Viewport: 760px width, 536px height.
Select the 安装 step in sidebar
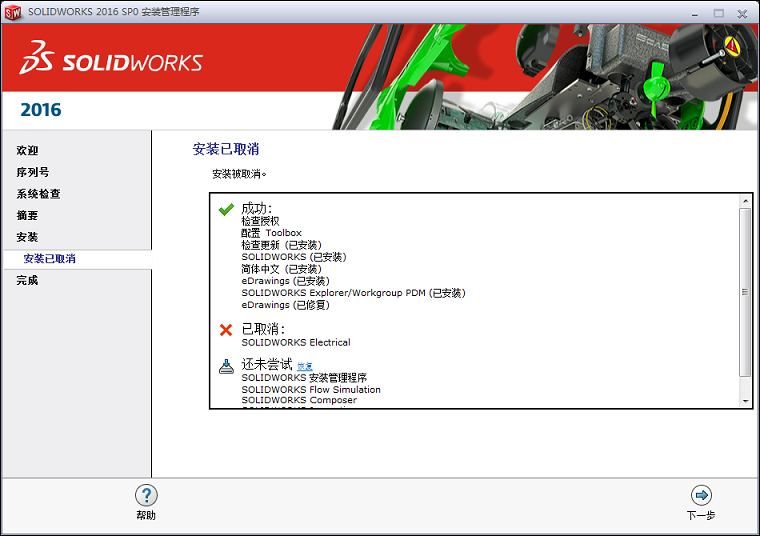(x=27, y=237)
